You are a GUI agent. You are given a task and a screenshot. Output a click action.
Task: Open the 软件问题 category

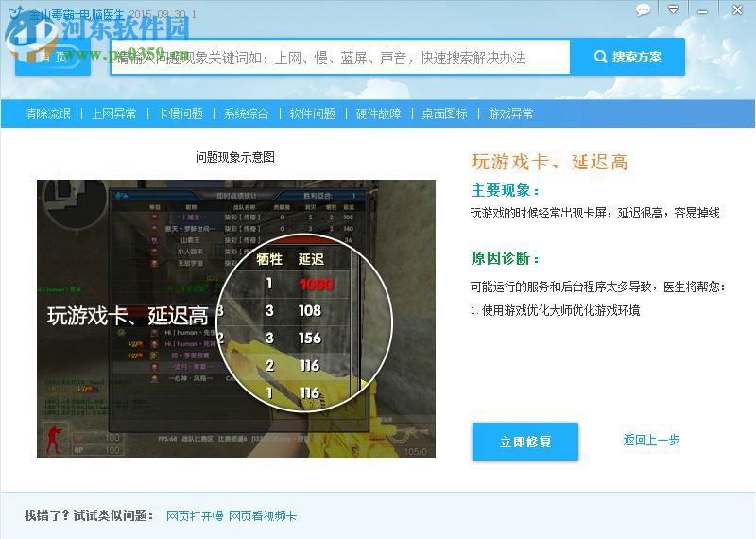click(x=312, y=113)
